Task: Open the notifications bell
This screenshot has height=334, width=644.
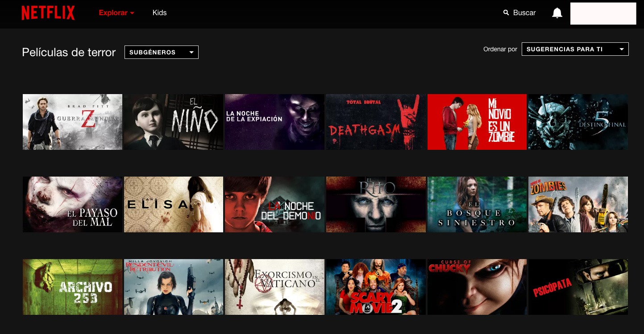Action: 557,13
